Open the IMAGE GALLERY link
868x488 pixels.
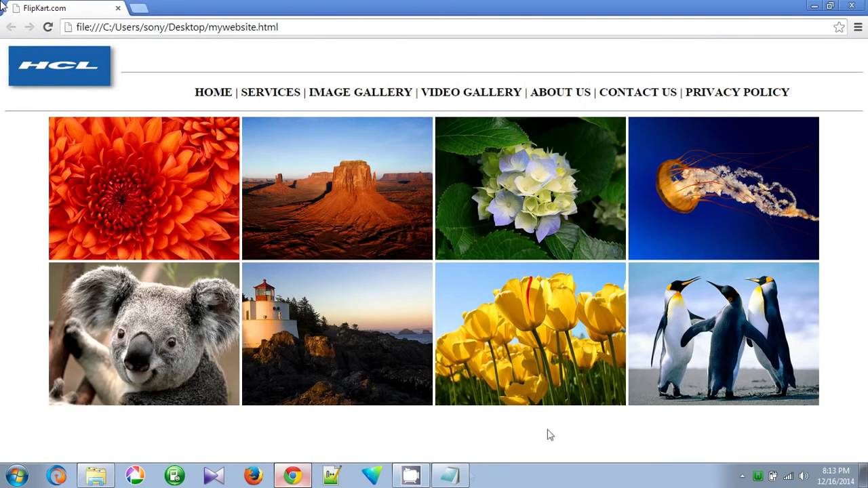pyautogui.click(x=360, y=92)
